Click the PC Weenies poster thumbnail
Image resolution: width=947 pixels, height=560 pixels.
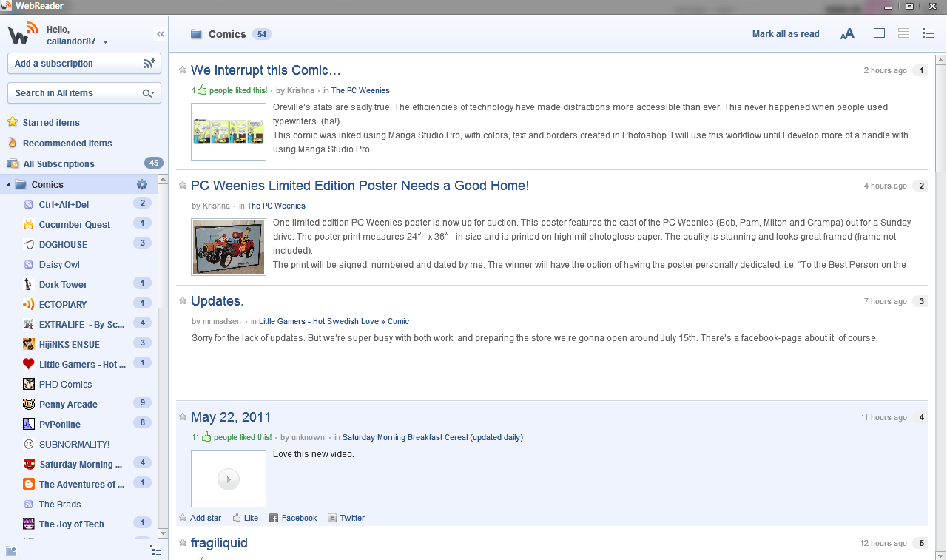[229, 247]
